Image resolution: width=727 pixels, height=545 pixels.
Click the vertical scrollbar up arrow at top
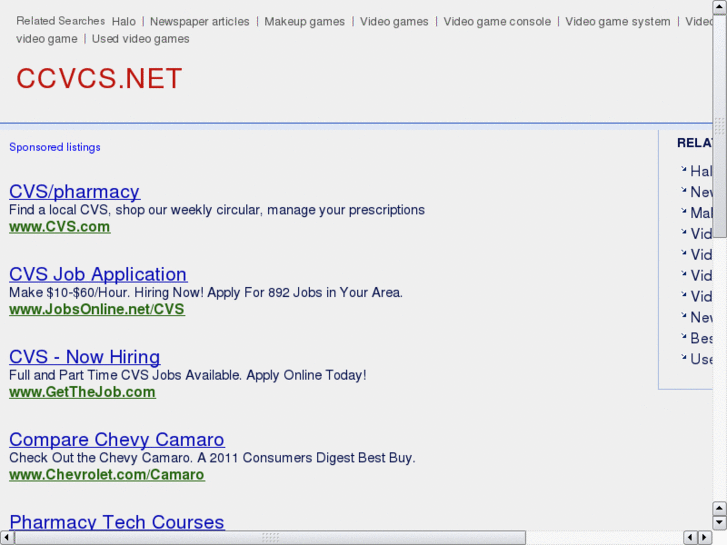click(720, 7)
